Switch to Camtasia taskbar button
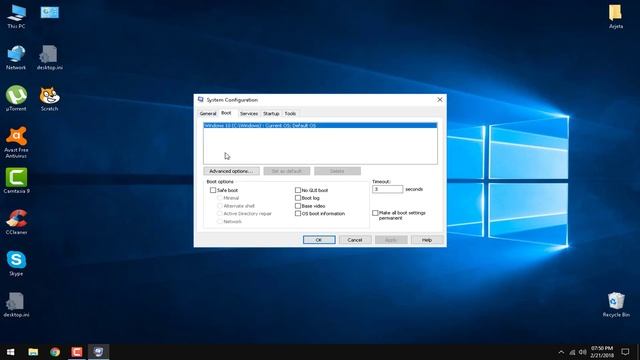This screenshot has height=360, width=640. point(77,352)
